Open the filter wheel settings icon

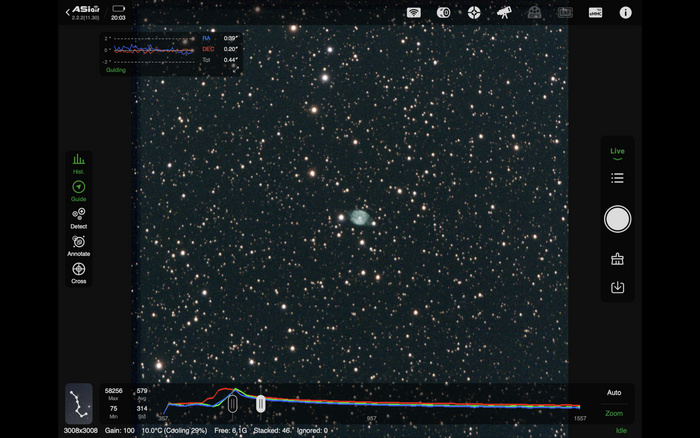click(534, 13)
